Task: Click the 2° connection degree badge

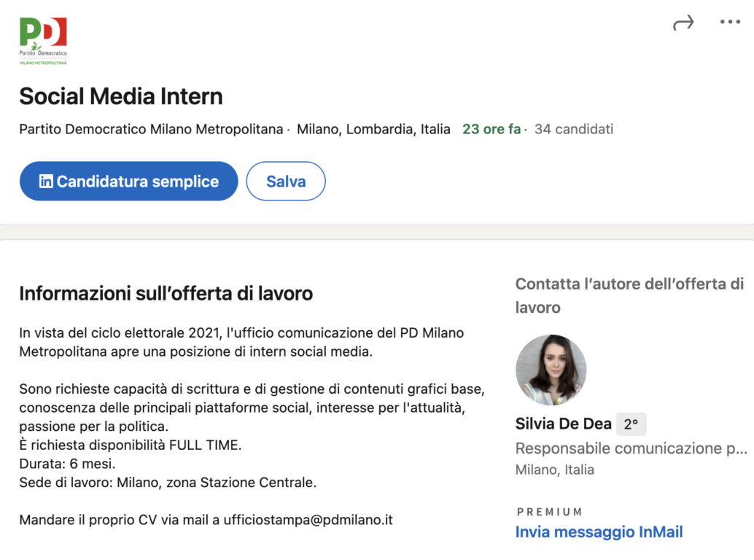Action: pos(631,424)
